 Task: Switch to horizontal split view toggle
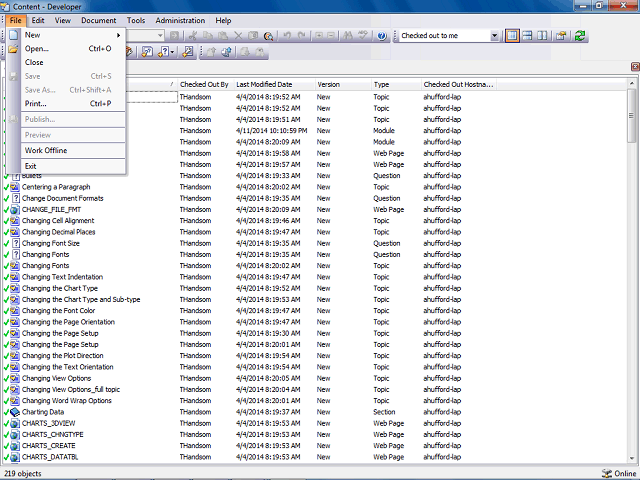point(527,36)
